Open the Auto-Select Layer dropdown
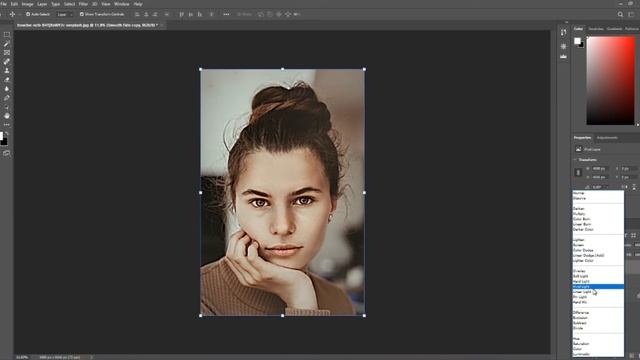640x360 pixels. (x=64, y=14)
